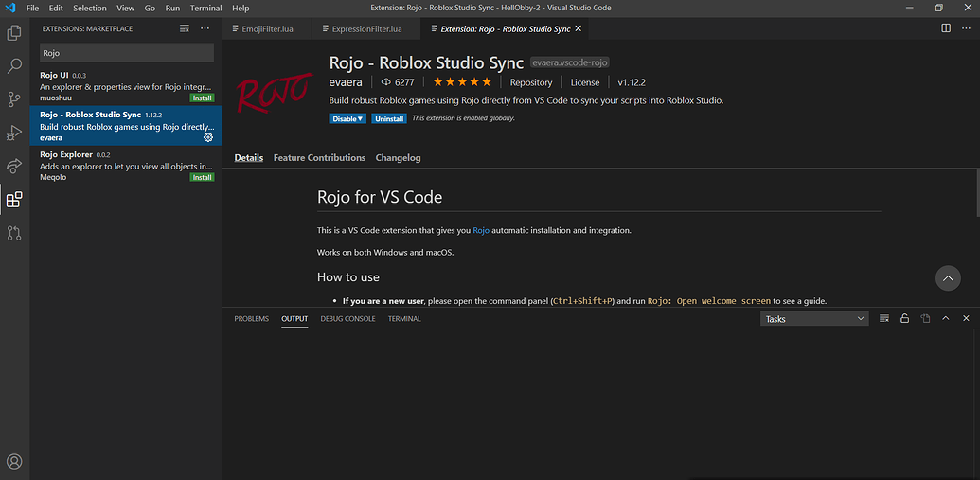
Task: Click the scroll-to-top round button
Action: pos(948,278)
